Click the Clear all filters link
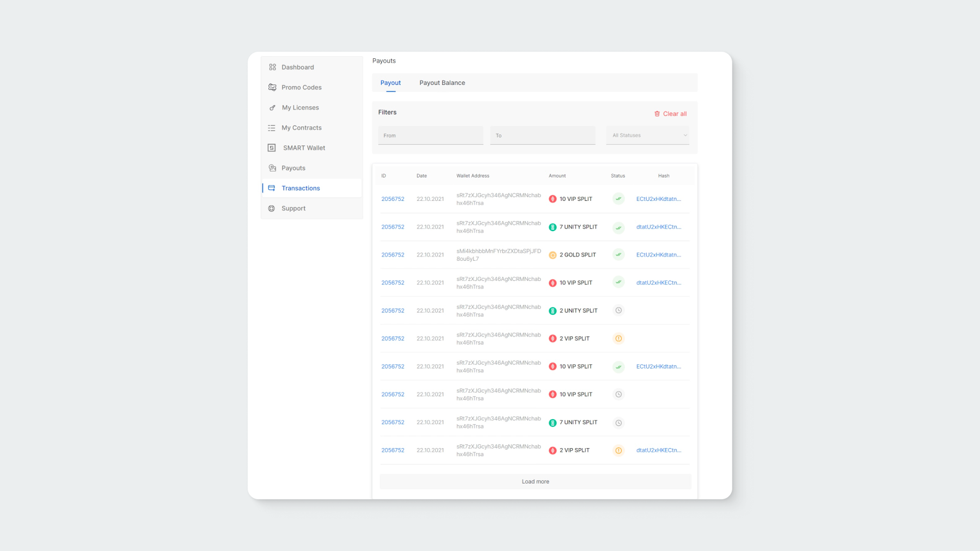Screen dimensions: 980x551 [675, 114]
